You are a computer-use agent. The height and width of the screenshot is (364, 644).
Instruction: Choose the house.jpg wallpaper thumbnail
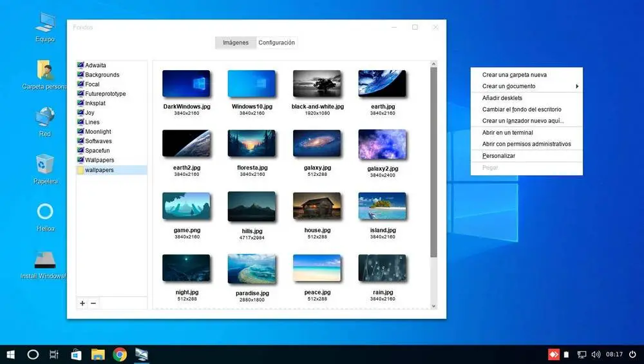point(317,206)
